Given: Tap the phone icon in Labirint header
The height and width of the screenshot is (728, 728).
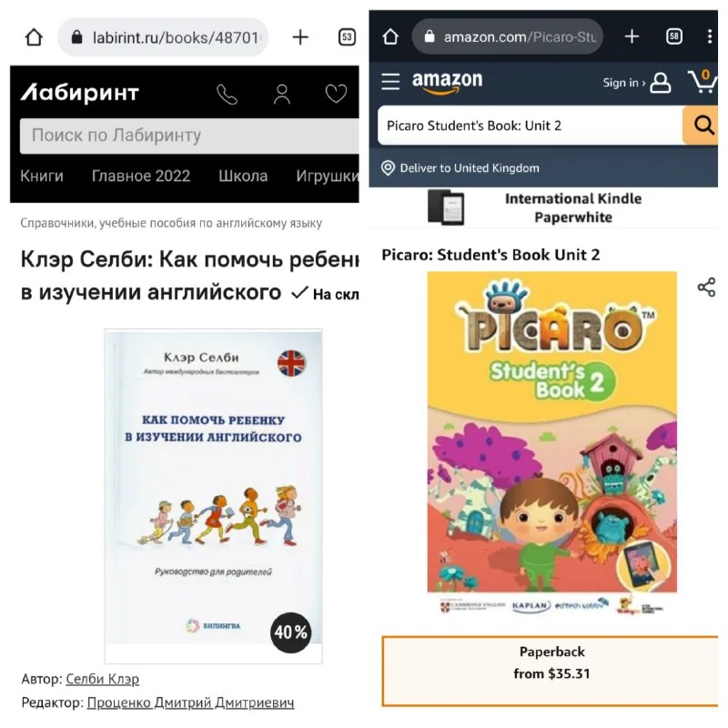Looking at the screenshot, I should (227, 95).
